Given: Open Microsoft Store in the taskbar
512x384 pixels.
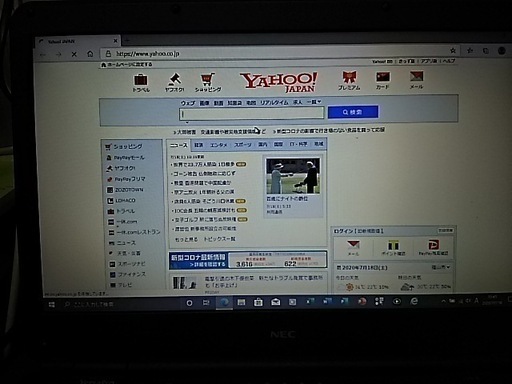Looking at the screenshot, I should pyautogui.click(x=258, y=302).
